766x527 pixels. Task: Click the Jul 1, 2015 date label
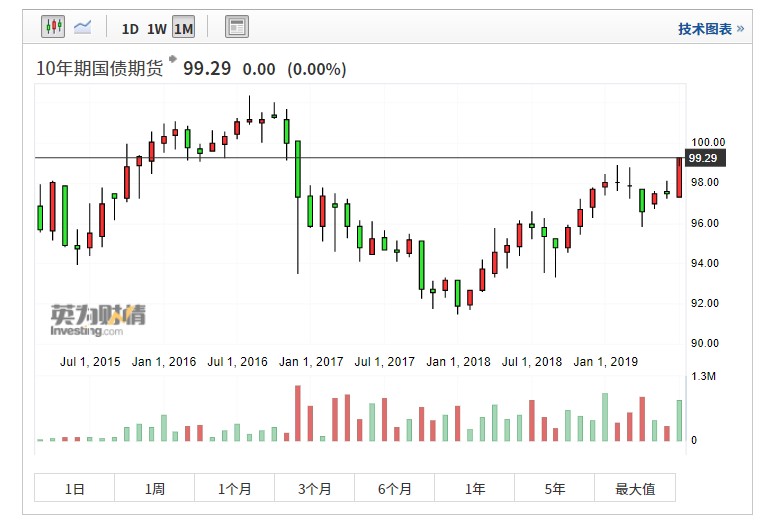click(x=90, y=362)
